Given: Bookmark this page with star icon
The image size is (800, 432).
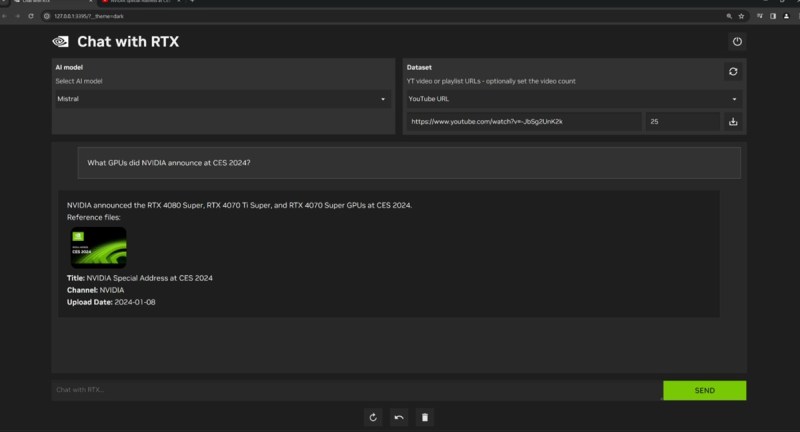Looking at the screenshot, I should 741,16.
